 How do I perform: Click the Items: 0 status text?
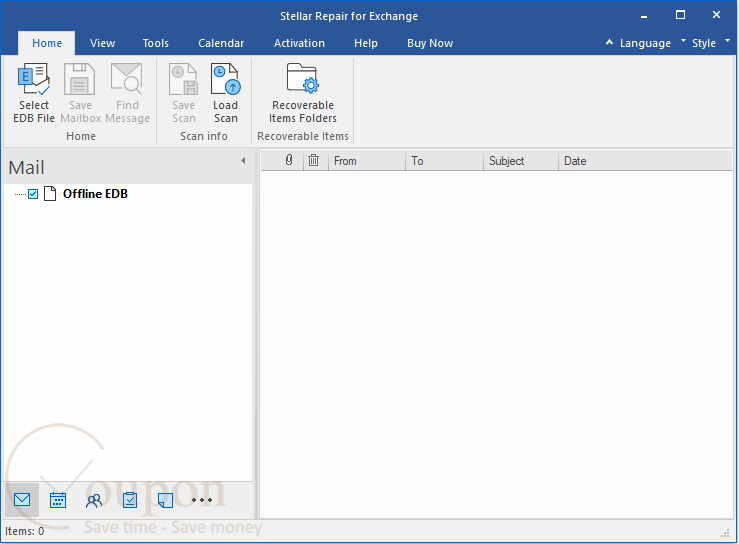pyautogui.click(x=25, y=531)
